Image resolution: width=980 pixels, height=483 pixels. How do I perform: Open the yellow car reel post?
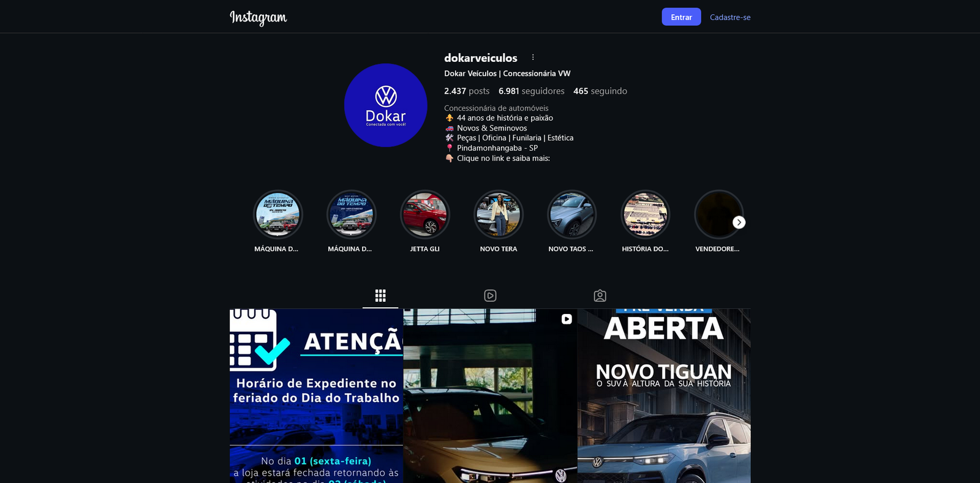490,396
